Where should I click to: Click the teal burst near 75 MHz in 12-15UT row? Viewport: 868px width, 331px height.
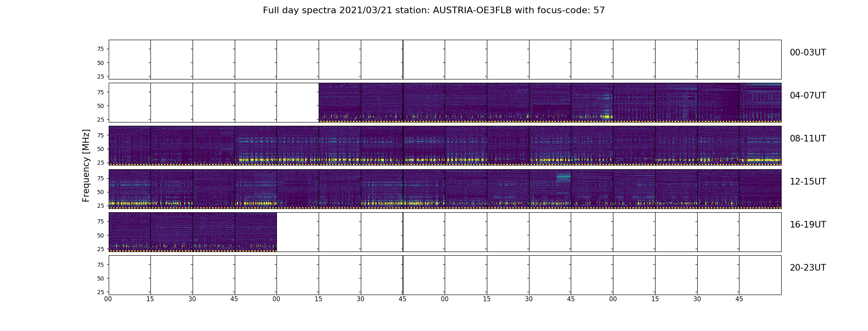(563, 178)
